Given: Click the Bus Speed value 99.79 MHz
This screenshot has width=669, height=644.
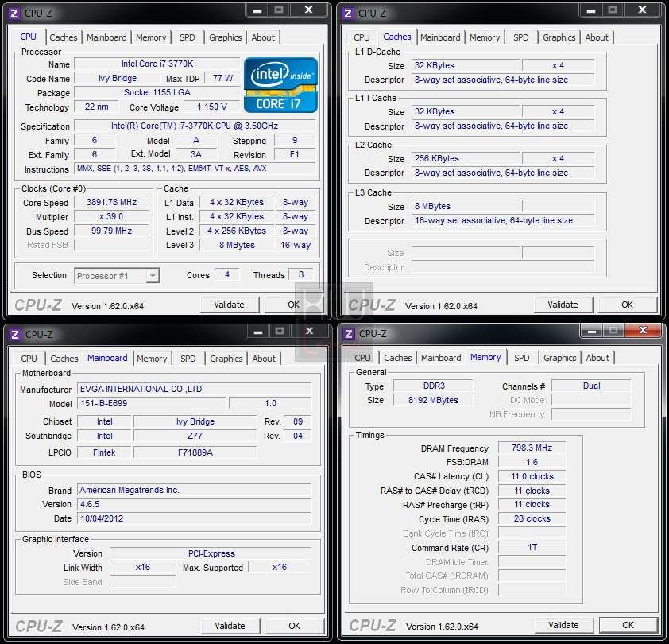Looking at the screenshot, I should point(111,231).
